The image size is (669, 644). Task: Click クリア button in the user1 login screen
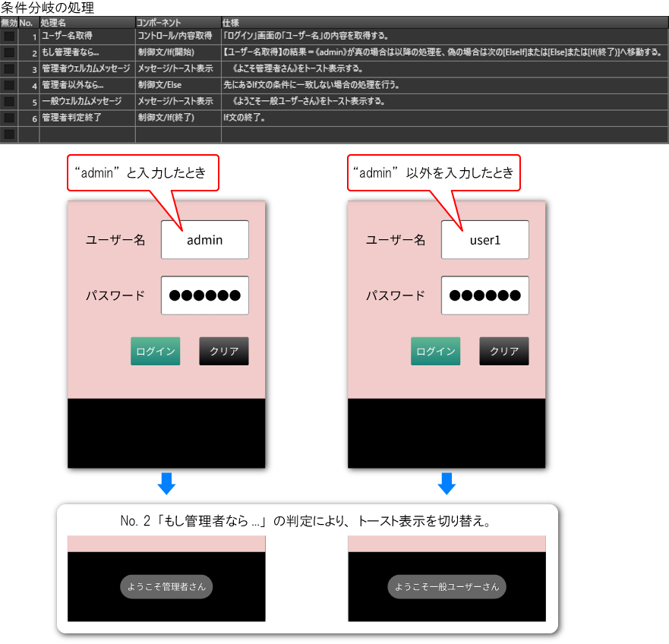click(x=504, y=351)
